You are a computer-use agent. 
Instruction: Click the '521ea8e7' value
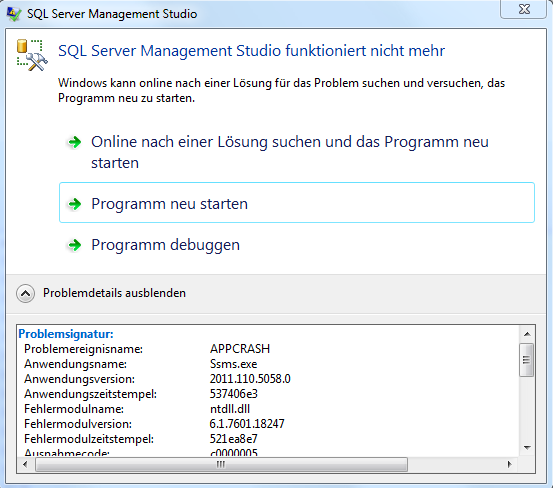click(234, 439)
